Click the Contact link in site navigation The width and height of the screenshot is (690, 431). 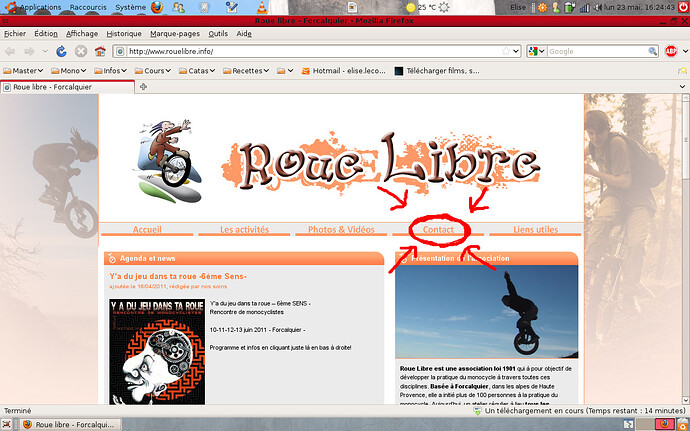click(x=440, y=230)
